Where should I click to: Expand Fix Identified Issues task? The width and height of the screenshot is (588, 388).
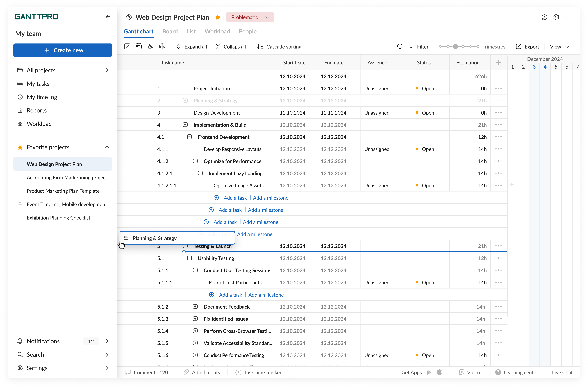(195, 319)
